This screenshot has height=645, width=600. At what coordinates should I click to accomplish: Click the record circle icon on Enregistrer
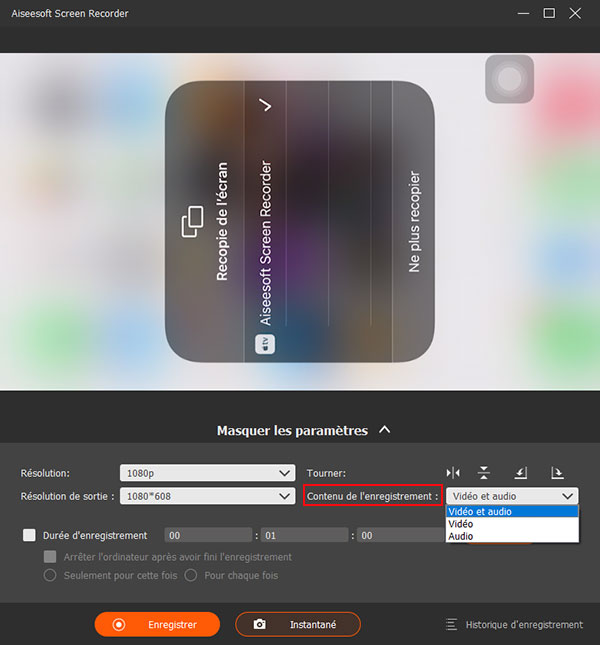click(x=119, y=624)
